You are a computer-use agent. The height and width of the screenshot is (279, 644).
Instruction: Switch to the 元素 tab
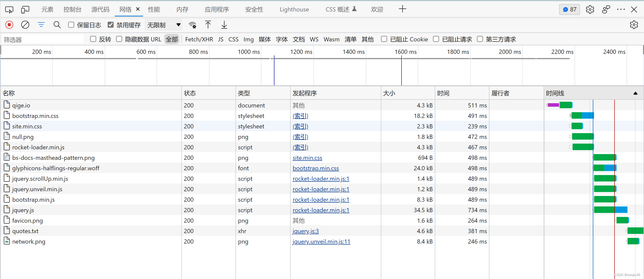tap(47, 9)
